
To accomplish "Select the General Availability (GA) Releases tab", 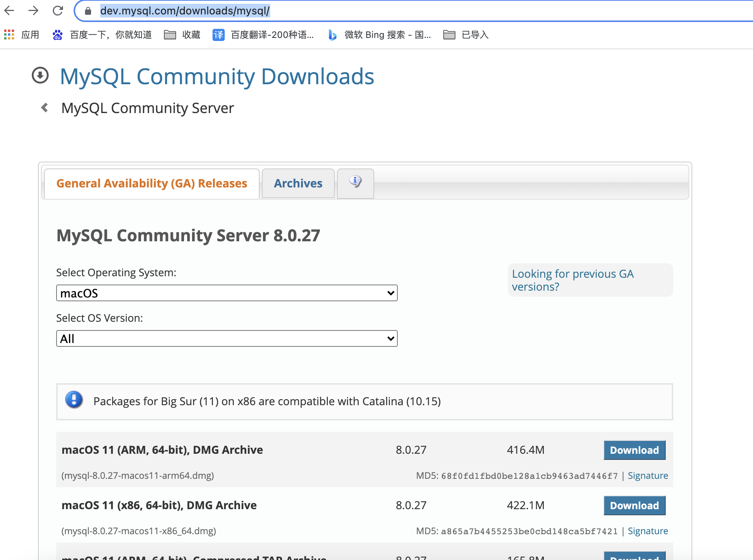I will pos(152,184).
